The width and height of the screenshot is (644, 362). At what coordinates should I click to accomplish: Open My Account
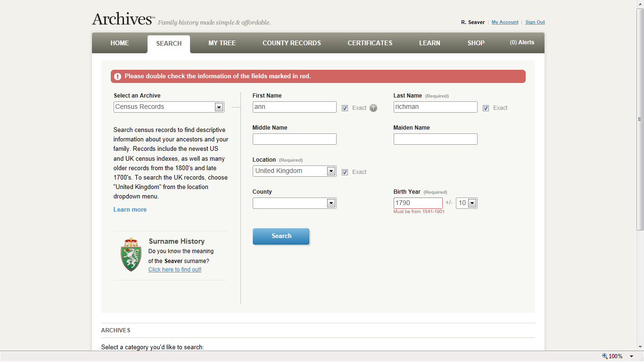click(x=504, y=22)
